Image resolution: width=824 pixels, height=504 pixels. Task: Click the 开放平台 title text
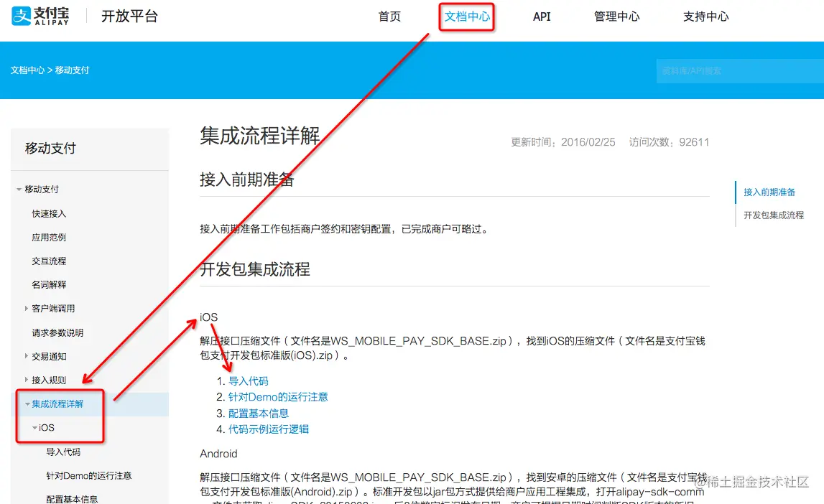[x=129, y=17]
